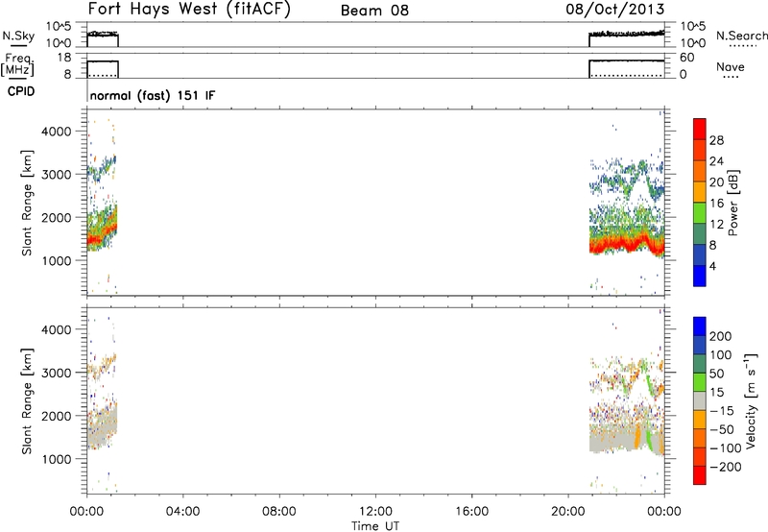Click the "N.Search" axis label
The image size is (768, 532).
click(741, 36)
